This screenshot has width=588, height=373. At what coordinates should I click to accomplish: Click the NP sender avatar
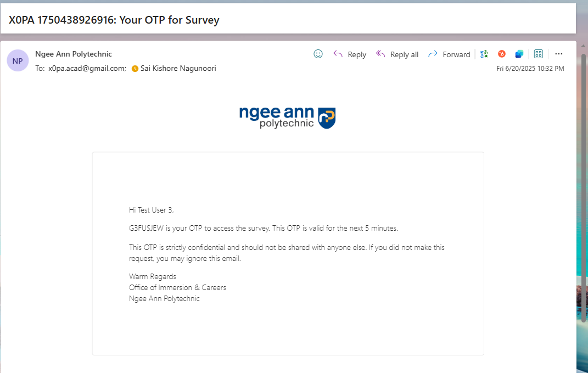(x=18, y=60)
